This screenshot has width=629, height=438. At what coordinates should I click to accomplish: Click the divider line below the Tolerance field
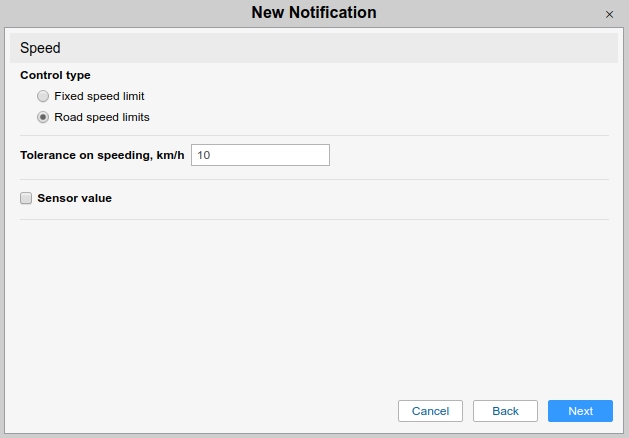tap(314, 179)
